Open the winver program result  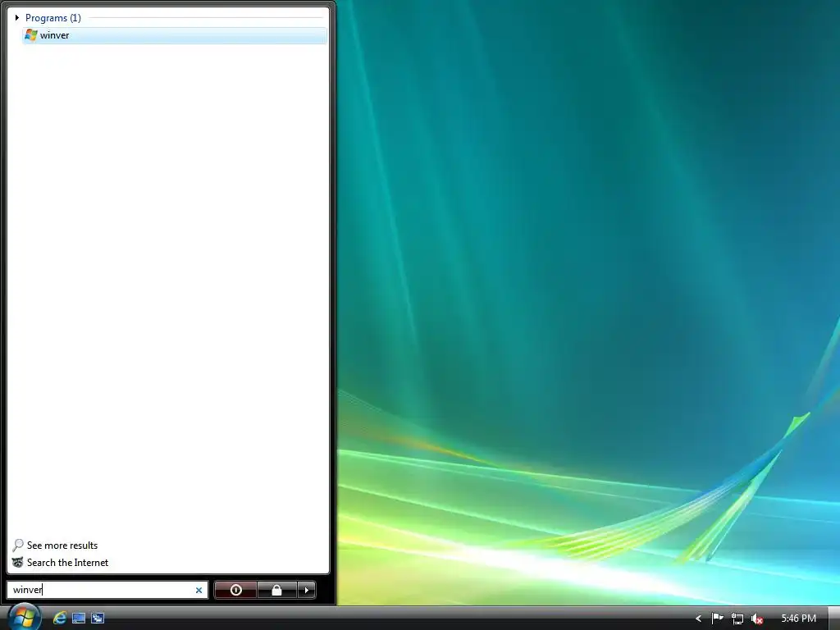175,35
